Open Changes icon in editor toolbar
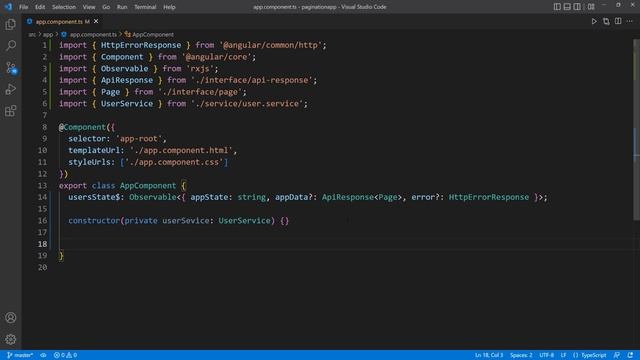The image size is (640, 360). coord(606,21)
